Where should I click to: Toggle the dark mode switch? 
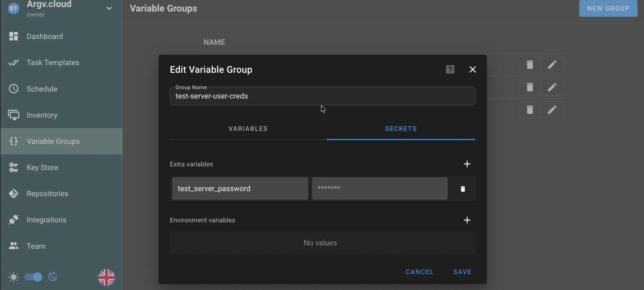(x=33, y=277)
